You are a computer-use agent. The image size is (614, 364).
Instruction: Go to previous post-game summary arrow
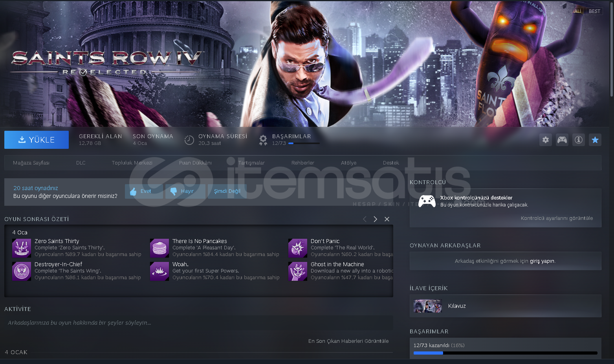[x=365, y=219]
